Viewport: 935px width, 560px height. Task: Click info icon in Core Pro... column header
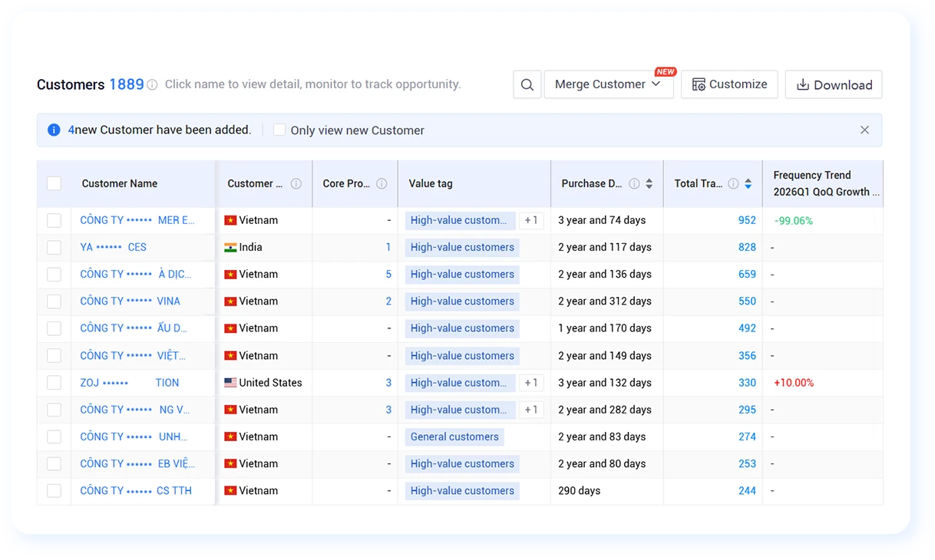382,184
